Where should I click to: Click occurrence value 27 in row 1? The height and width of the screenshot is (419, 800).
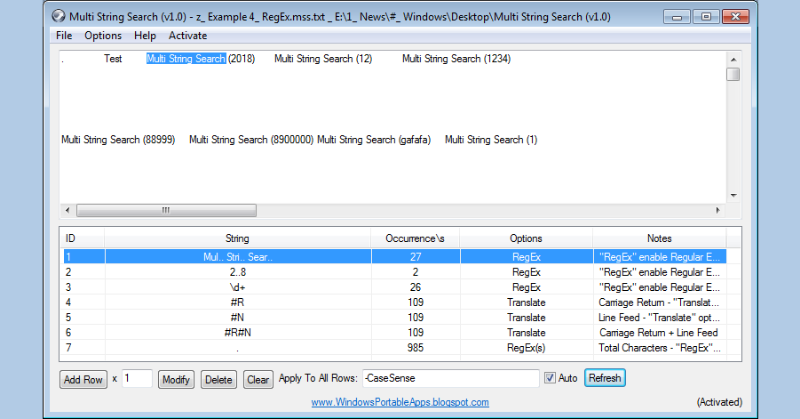click(415, 257)
